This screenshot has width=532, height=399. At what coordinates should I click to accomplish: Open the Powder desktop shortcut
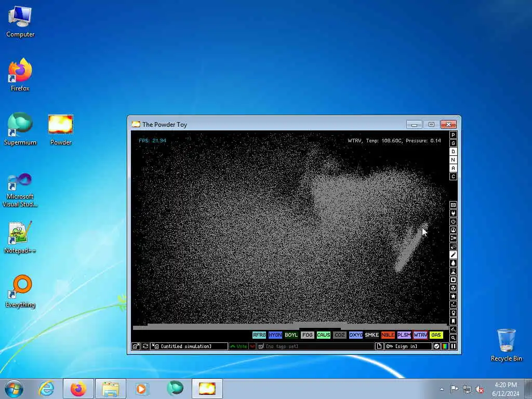[x=61, y=130]
